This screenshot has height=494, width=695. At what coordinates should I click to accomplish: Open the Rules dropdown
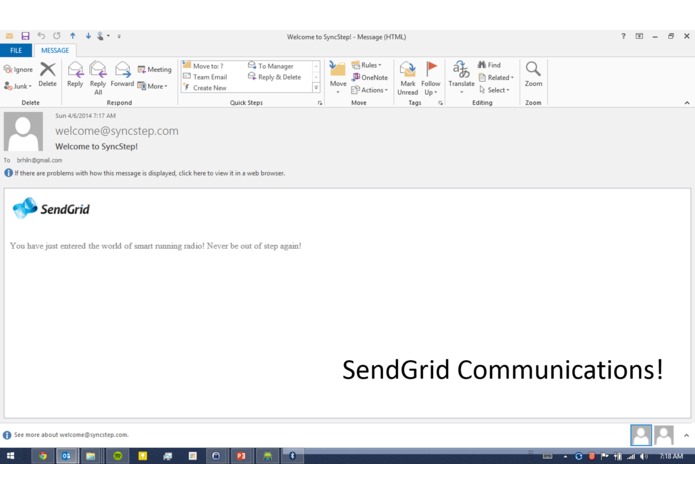(x=367, y=65)
